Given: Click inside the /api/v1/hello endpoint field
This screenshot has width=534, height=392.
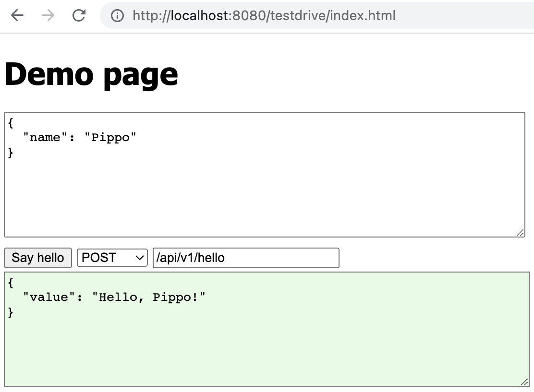Looking at the screenshot, I should [245, 258].
